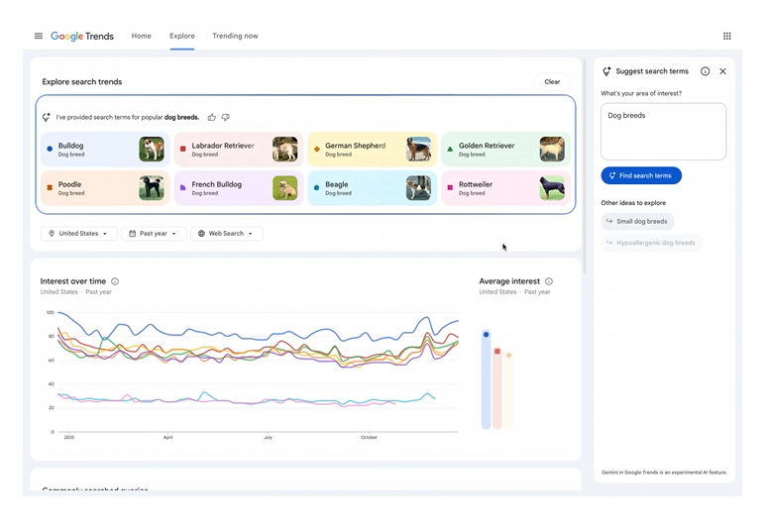Click the red Labrador average interest bar
767x532 pixels.
pos(497,387)
